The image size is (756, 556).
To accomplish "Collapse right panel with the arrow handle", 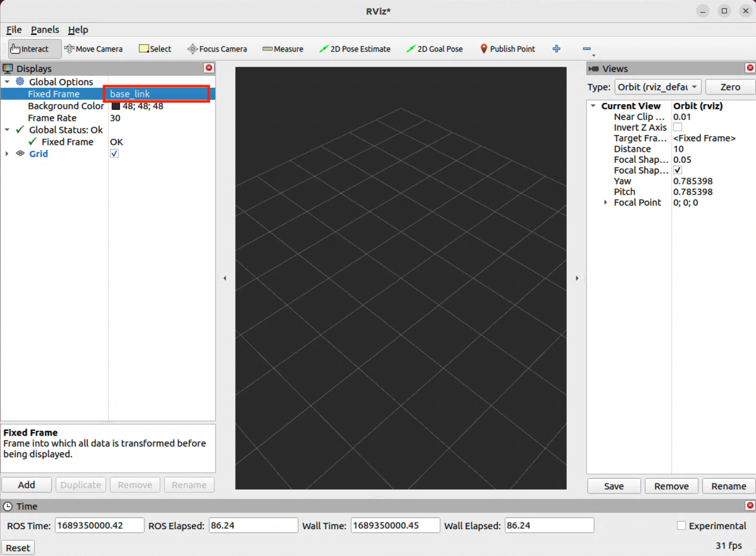I will pos(577,278).
